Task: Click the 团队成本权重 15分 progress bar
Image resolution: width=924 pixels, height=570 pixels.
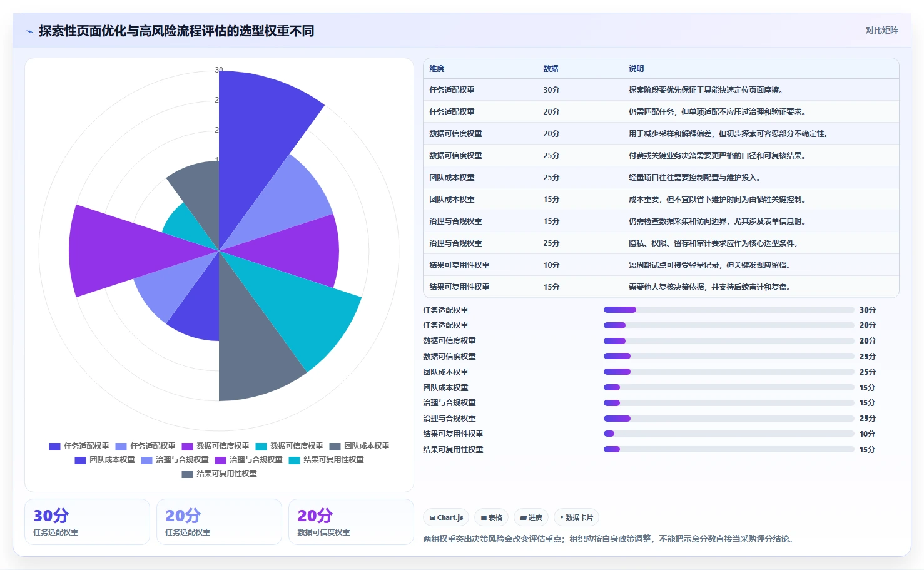Action: pos(729,387)
